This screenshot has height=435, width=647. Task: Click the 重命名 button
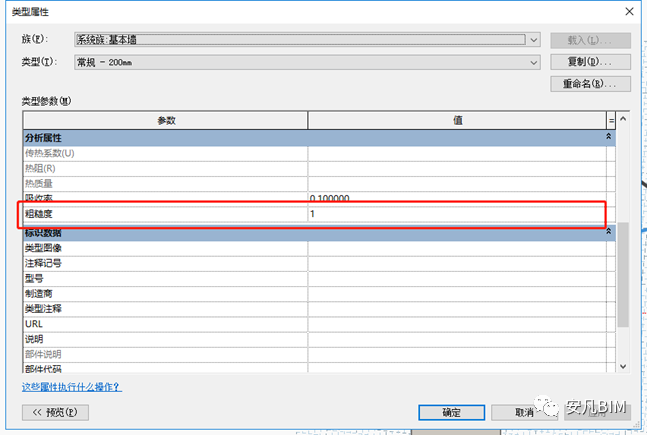tap(589, 84)
